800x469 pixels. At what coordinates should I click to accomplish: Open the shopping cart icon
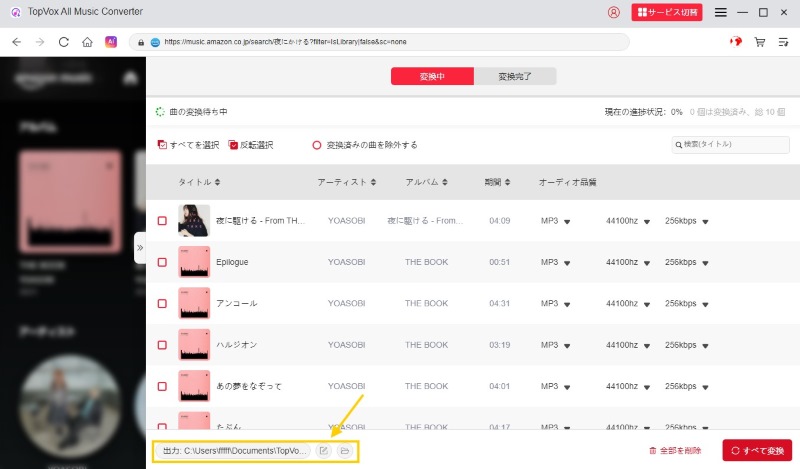pos(760,42)
